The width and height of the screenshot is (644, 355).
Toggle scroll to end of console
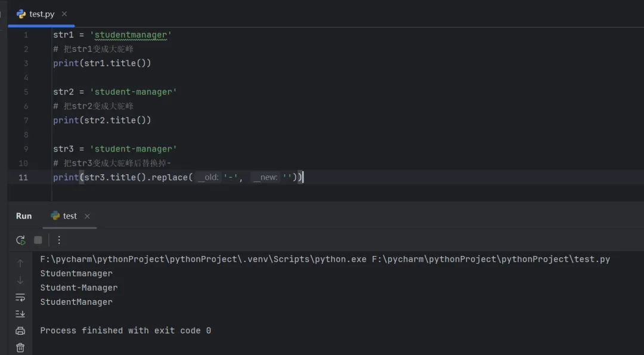tap(20, 314)
